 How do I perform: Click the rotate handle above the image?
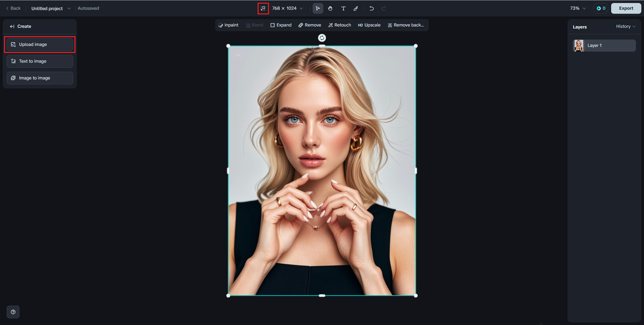[322, 38]
